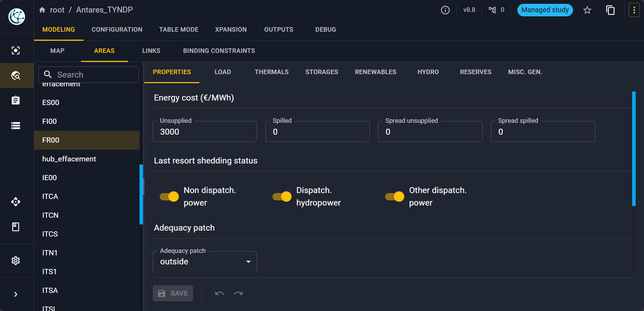Star the study as favorite

[587, 10]
